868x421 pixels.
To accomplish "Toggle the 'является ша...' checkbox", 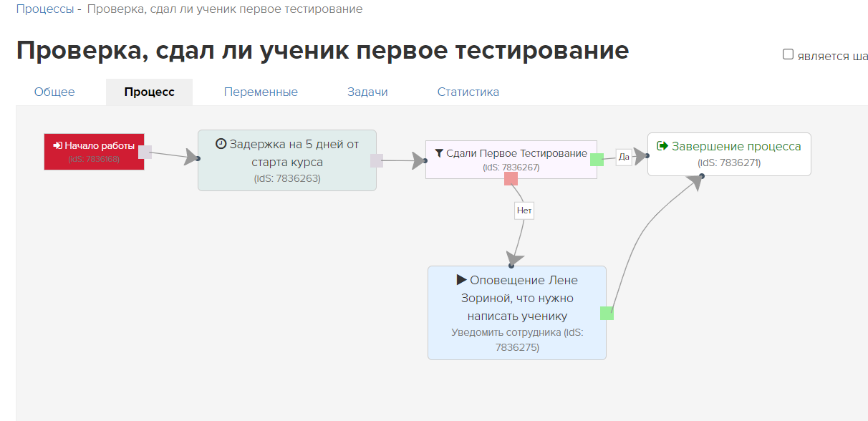I will tap(788, 54).
